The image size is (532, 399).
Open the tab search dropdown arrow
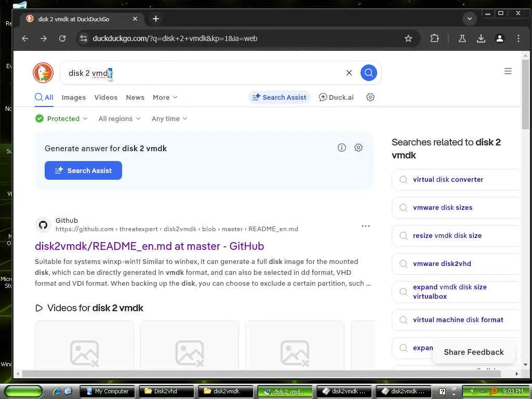click(x=470, y=19)
